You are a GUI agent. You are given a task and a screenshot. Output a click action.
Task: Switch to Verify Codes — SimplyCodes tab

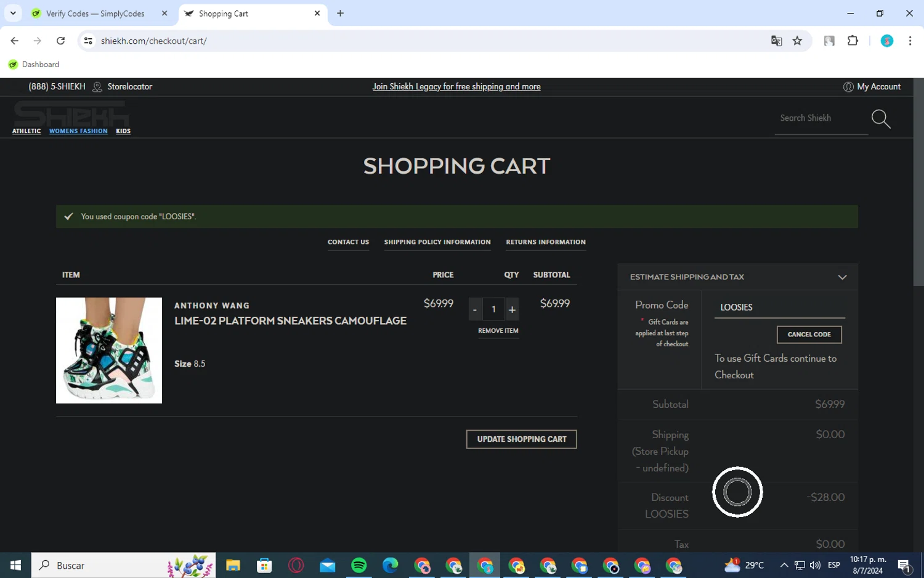pyautogui.click(x=95, y=14)
